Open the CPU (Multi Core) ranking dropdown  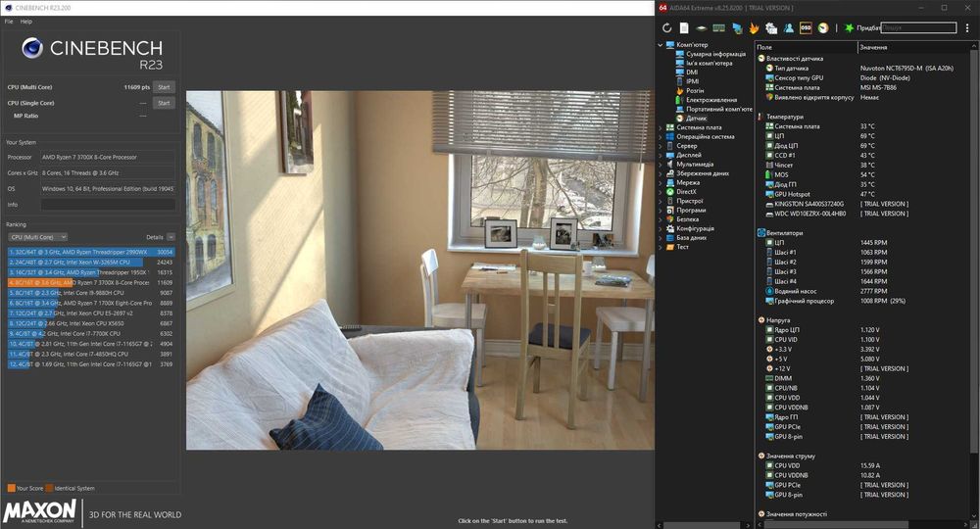coord(37,237)
